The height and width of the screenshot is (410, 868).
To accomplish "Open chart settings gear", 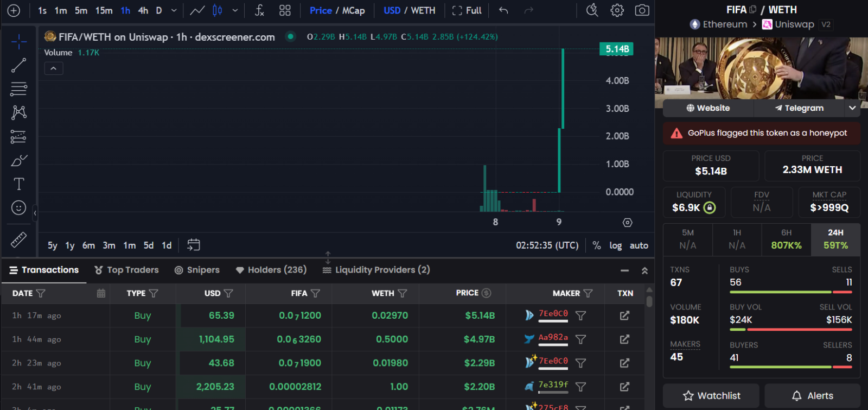I will point(617,10).
